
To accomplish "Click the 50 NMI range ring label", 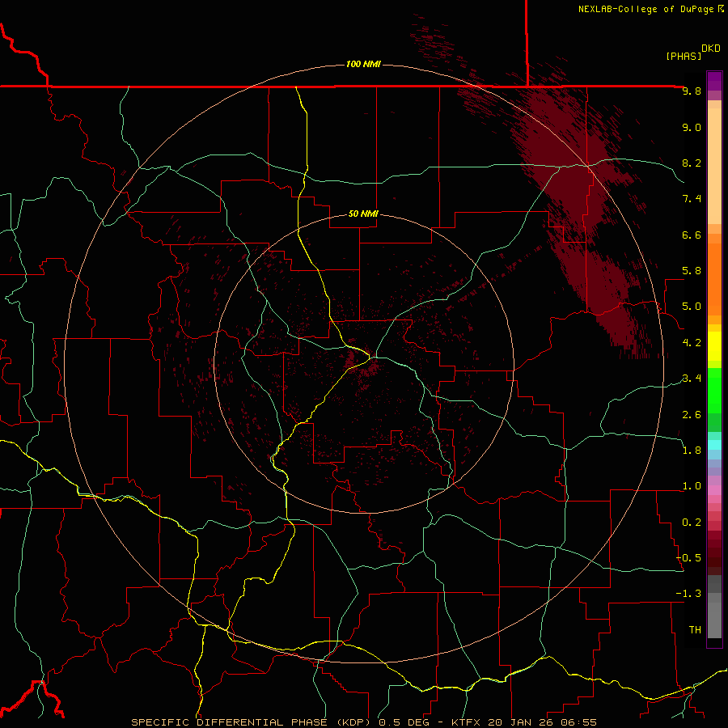I will 363,214.
